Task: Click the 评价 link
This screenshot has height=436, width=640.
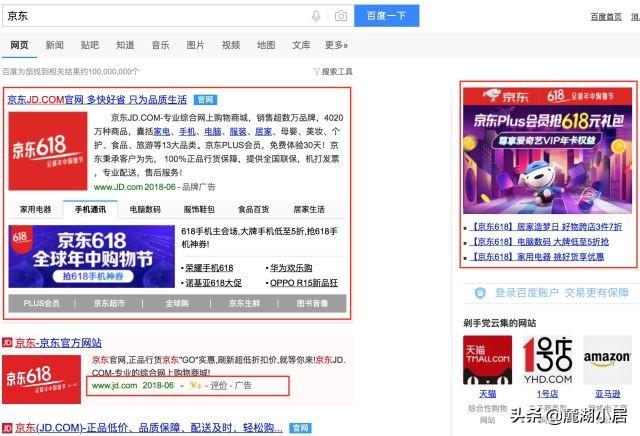Action: 219,385
